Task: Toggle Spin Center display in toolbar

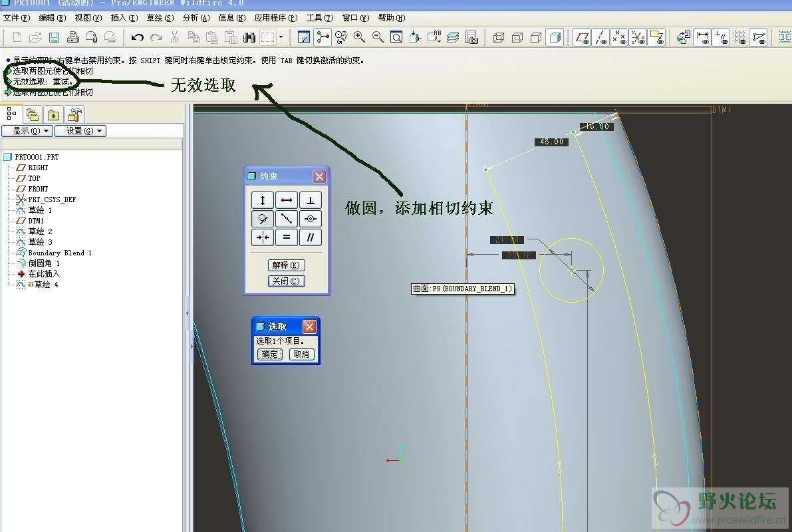Action: click(323, 37)
